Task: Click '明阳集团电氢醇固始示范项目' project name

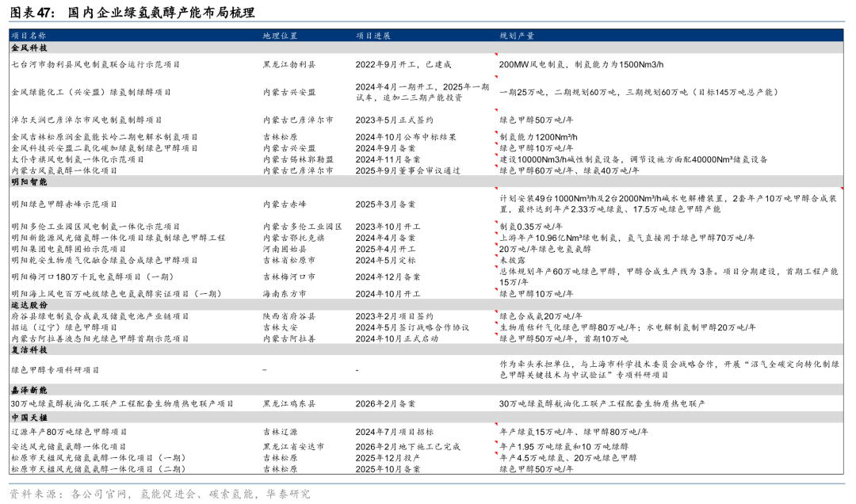Action: 69,249
